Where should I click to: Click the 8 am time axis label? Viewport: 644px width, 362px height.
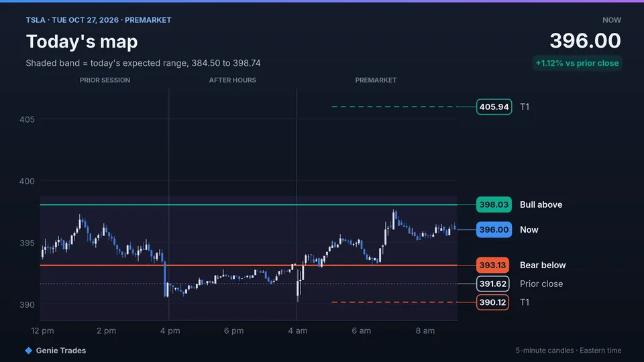point(425,330)
